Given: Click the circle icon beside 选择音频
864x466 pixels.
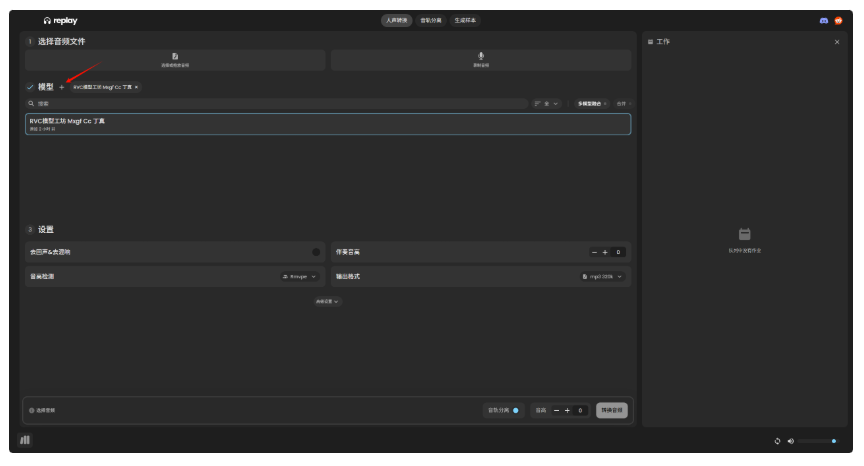Looking at the screenshot, I should [x=31, y=410].
